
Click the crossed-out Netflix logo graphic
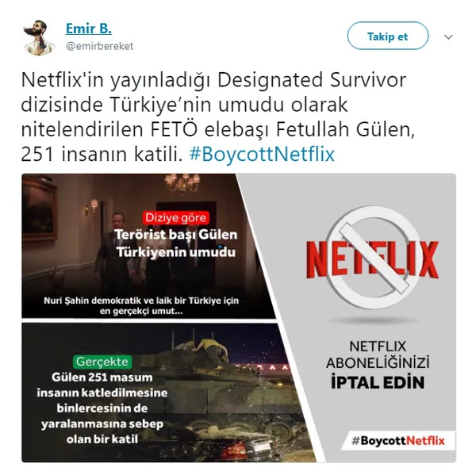[x=372, y=258]
